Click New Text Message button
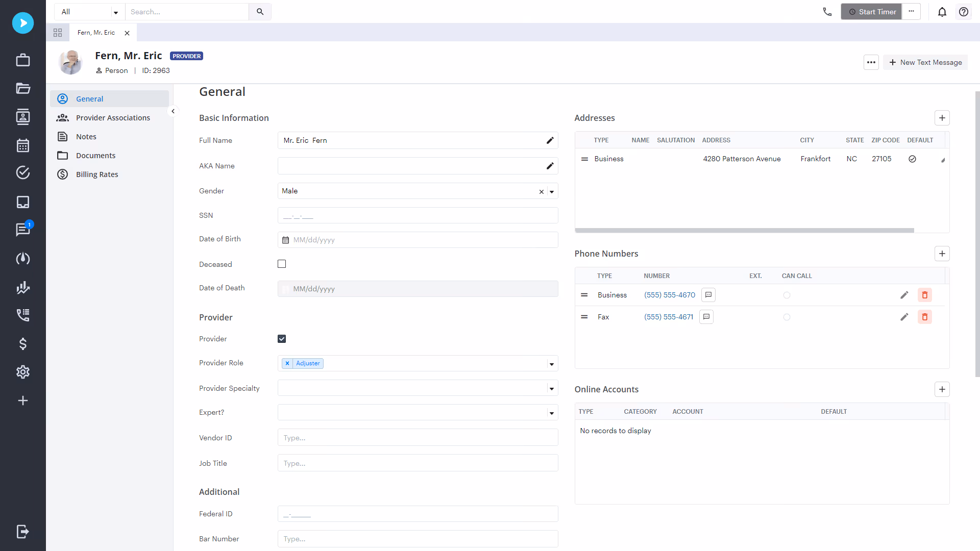 coord(925,62)
